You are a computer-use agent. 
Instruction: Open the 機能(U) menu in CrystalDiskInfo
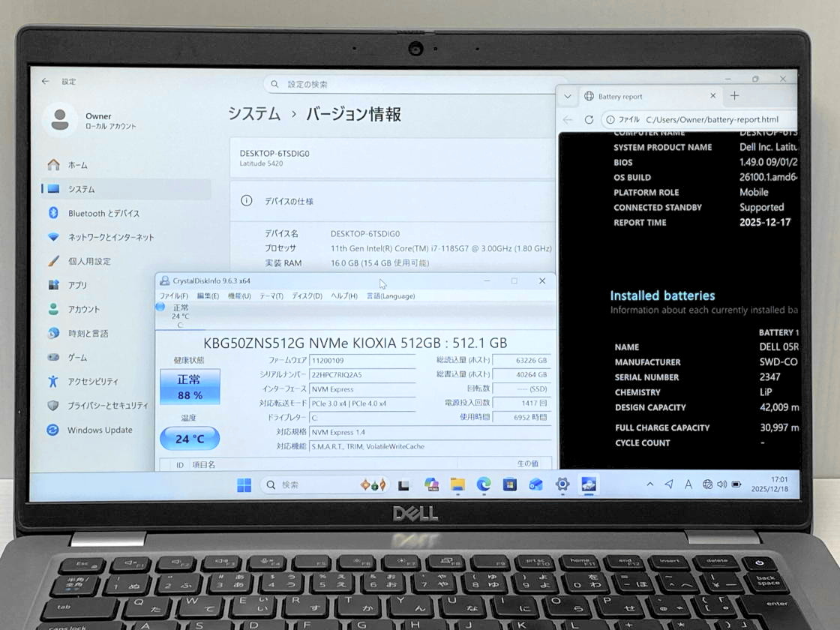[x=239, y=295]
